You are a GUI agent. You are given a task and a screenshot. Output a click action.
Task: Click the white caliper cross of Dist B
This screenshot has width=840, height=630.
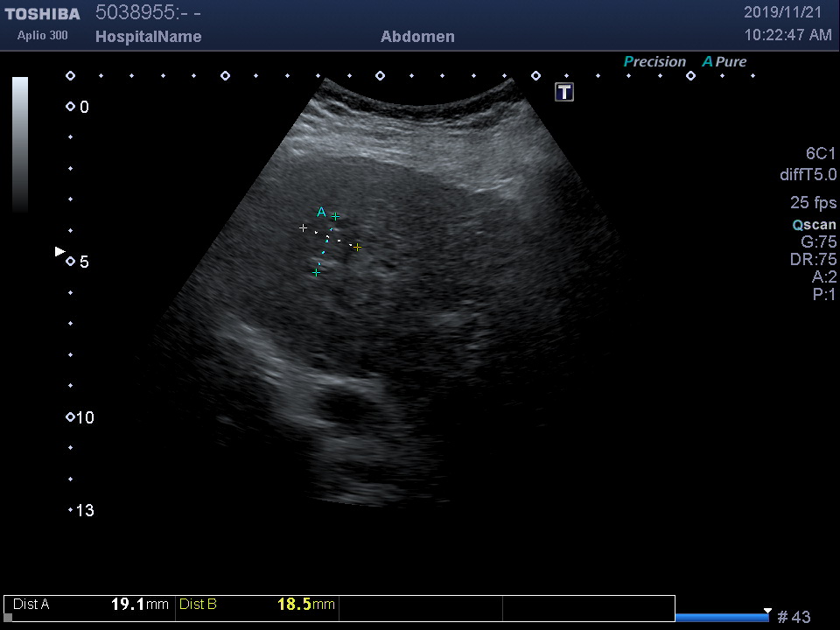(304, 227)
